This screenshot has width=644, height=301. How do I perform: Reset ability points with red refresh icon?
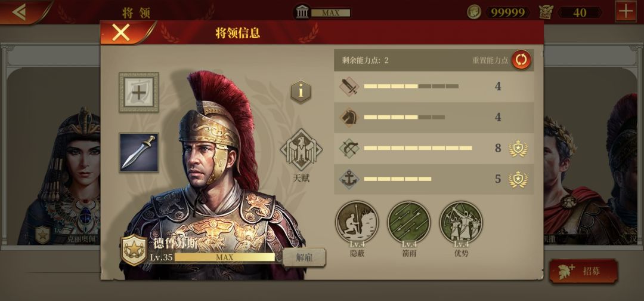pyautogui.click(x=521, y=60)
